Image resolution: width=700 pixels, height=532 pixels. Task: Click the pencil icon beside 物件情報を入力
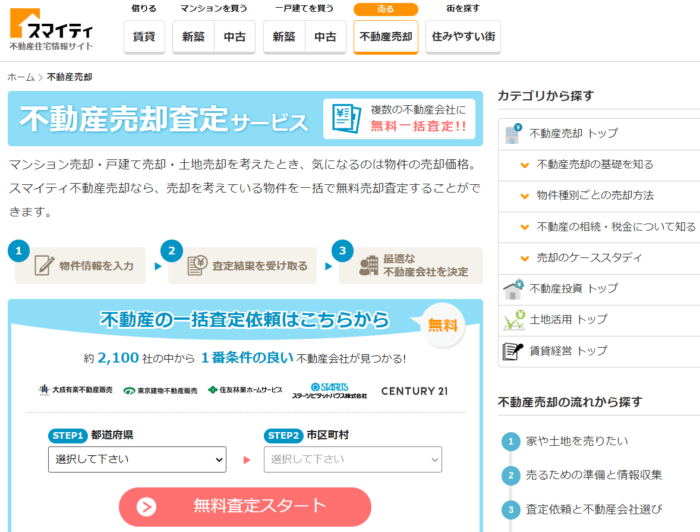click(44, 265)
